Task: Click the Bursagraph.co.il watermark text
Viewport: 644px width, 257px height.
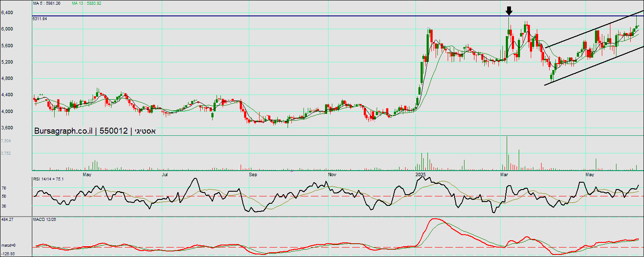Action: pos(63,131)
